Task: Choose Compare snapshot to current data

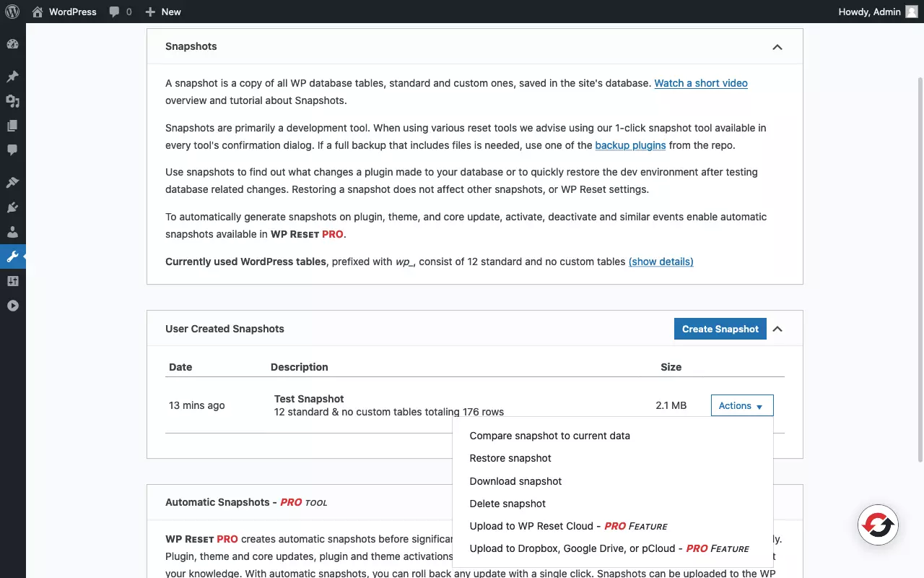Action: (x=549, y=436)
